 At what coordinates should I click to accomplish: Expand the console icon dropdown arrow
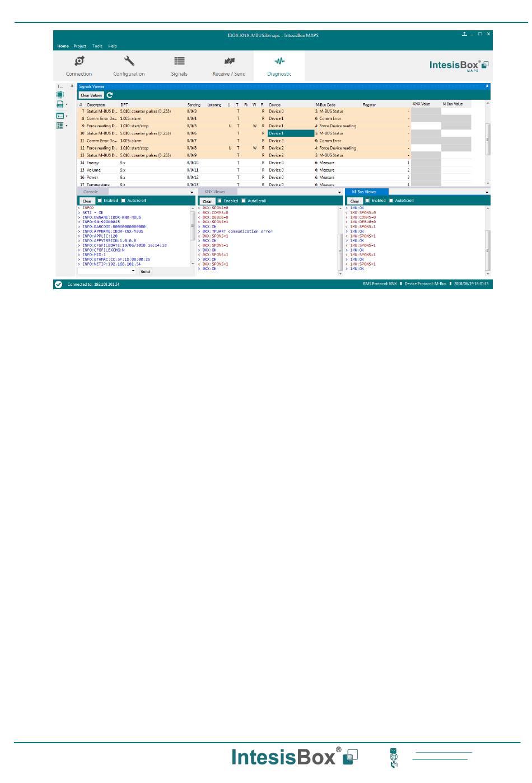(x=67, y=116)
